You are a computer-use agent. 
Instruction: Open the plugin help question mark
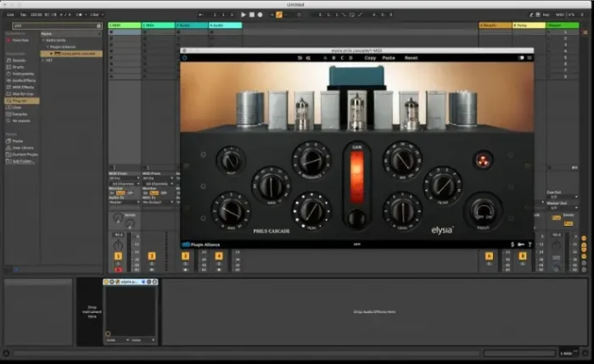click(x=530, y=246)
